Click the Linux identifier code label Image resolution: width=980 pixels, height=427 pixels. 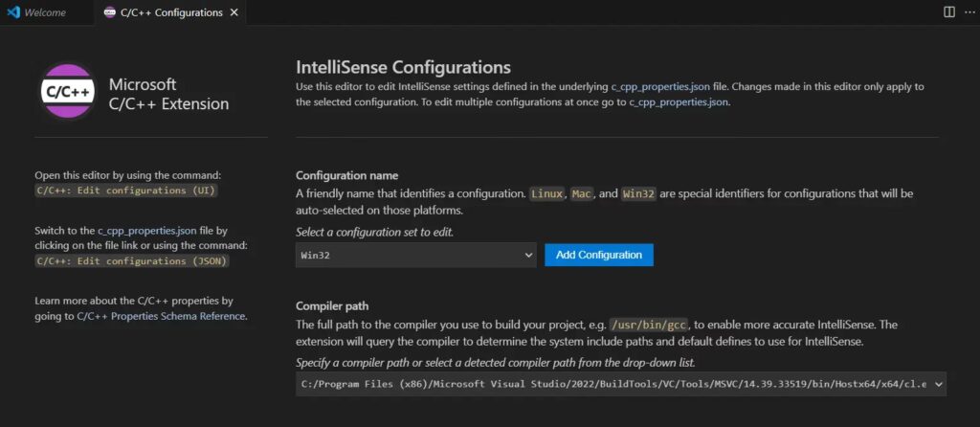pyautogui.click(x=548, y=193)
